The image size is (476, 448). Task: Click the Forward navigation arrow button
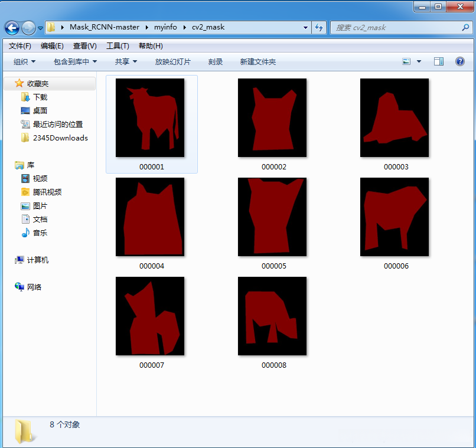[x=29, y=28]
